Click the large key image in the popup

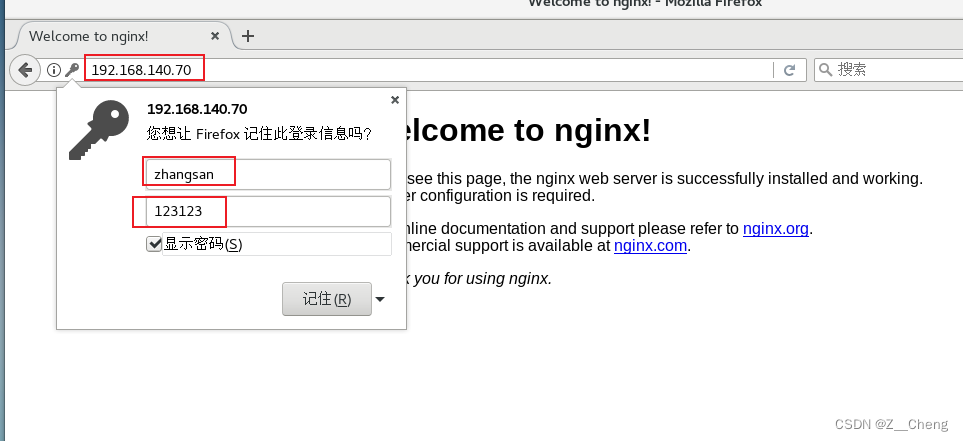(x=99, y=130)
